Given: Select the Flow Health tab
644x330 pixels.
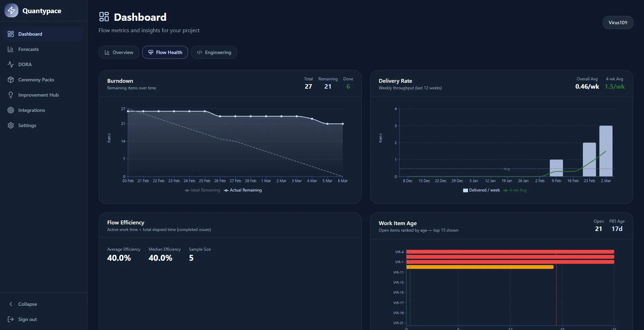Looking at the screenshot, I should coord(165,52).
